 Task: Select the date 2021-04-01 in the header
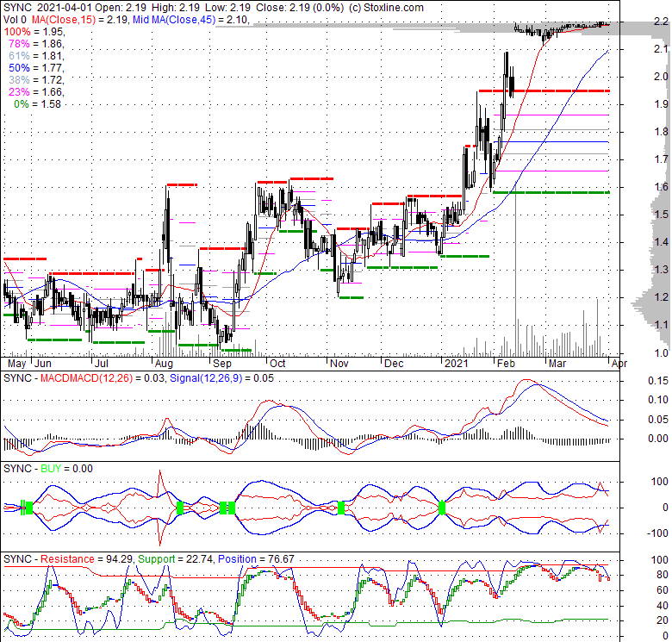[x=65, y=7]
